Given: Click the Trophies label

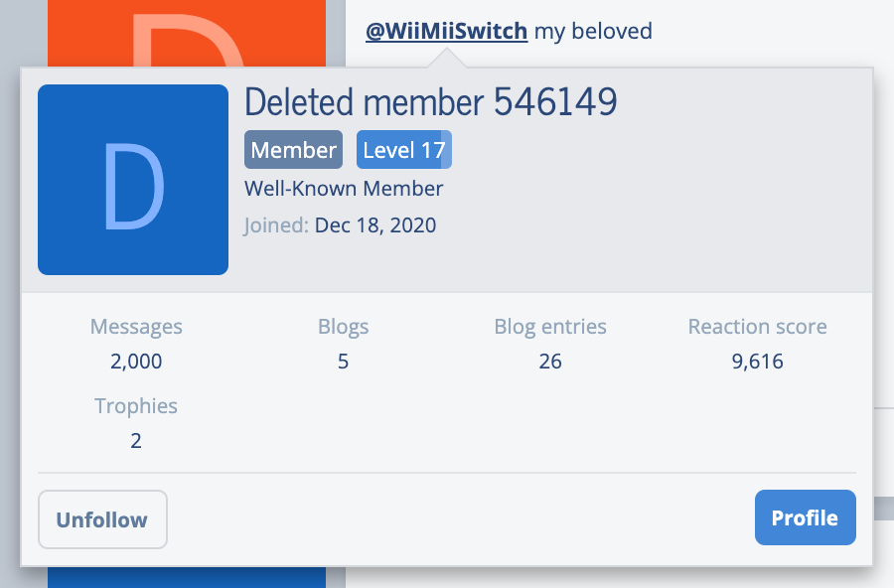Looking at the screenshot, I should [136, 406].
